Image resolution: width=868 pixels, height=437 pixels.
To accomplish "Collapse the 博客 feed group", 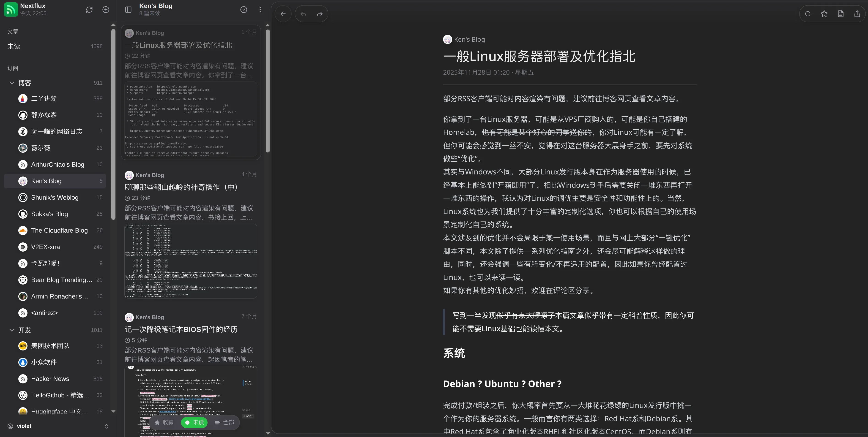I will point(12,82).
